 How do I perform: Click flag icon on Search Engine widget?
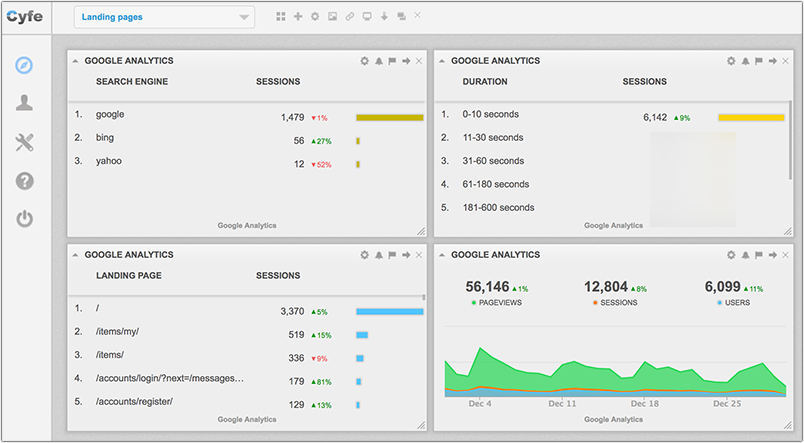click(x=392, y=61)
